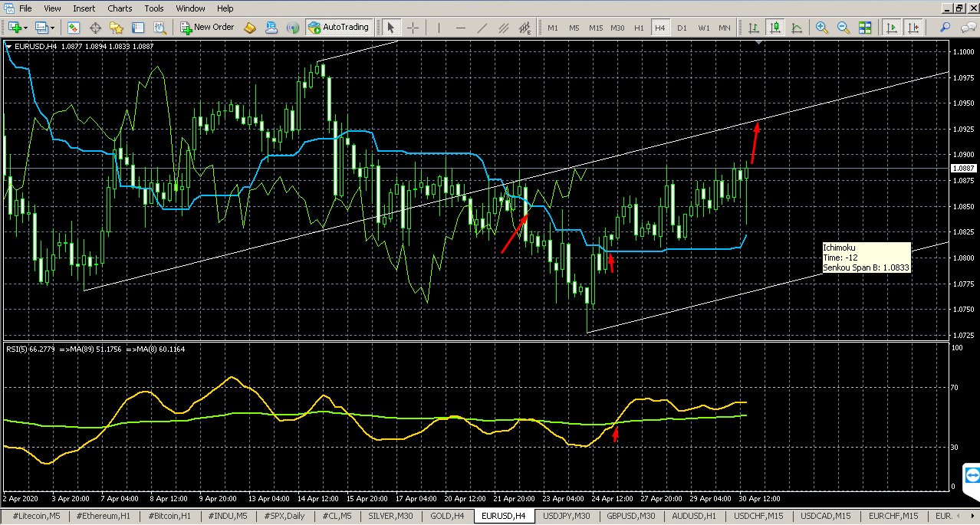The height and width of the screenshot is (525, 980).
Task: Switch chart to M30 timeframe
Action: (617, 28)
